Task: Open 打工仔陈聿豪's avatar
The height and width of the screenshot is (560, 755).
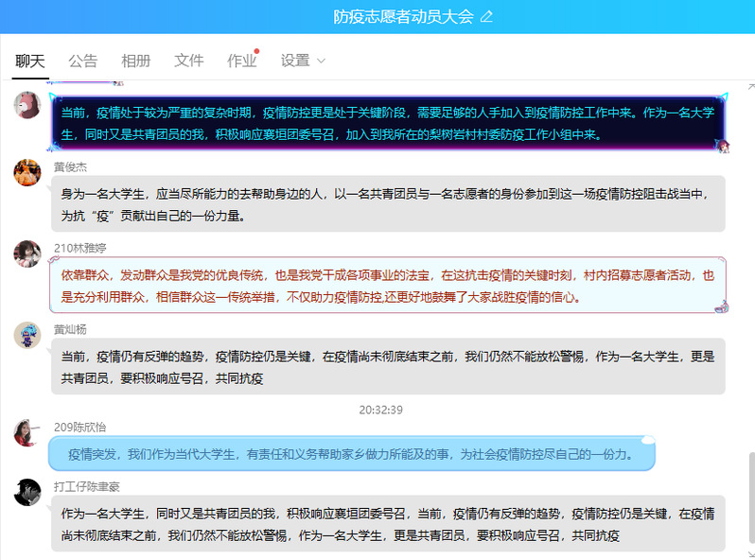Action: click(27, 492)
